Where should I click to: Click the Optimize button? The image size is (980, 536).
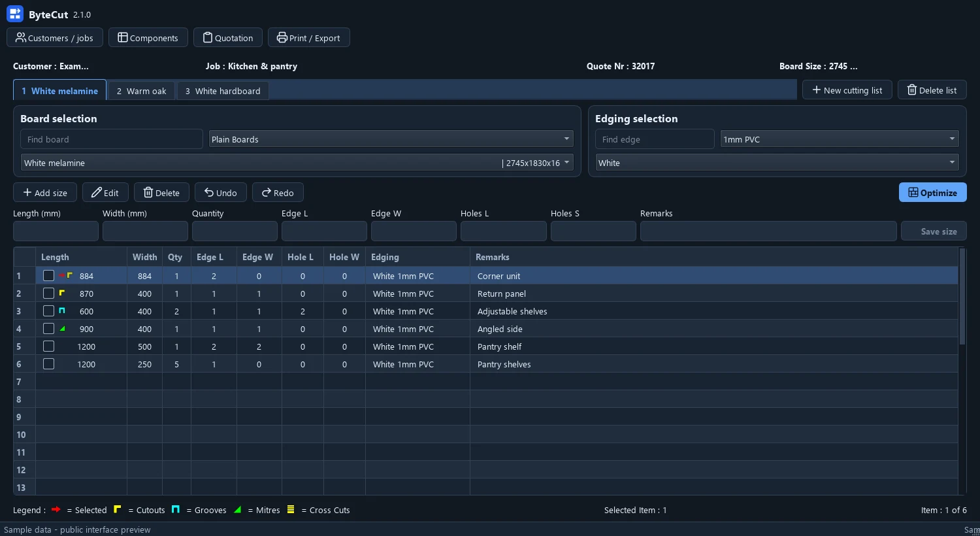pyautogui.click(x=933, y=192)
